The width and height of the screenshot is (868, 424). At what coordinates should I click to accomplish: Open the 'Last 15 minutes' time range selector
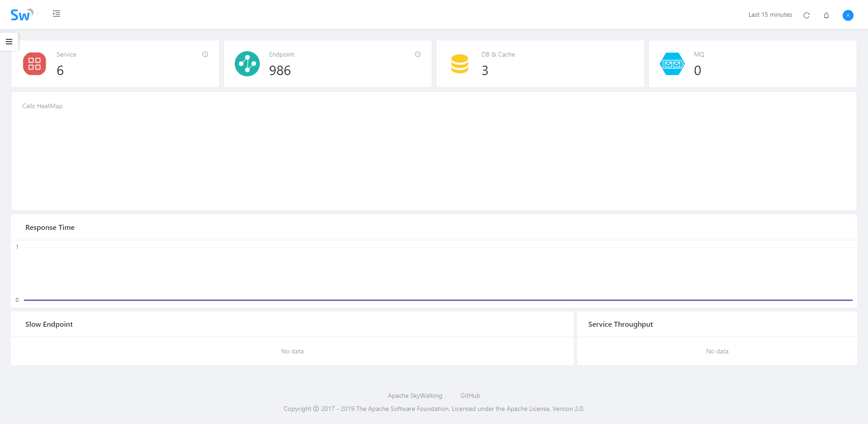click(770, 14)
